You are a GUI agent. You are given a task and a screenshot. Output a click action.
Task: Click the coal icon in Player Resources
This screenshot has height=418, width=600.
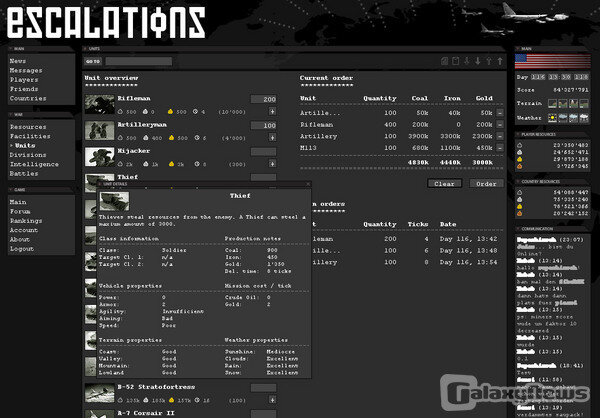coord(520,145)
